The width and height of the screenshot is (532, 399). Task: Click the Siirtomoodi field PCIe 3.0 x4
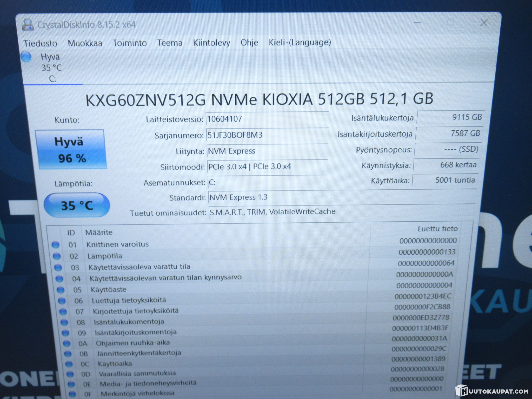click(267, 167)
